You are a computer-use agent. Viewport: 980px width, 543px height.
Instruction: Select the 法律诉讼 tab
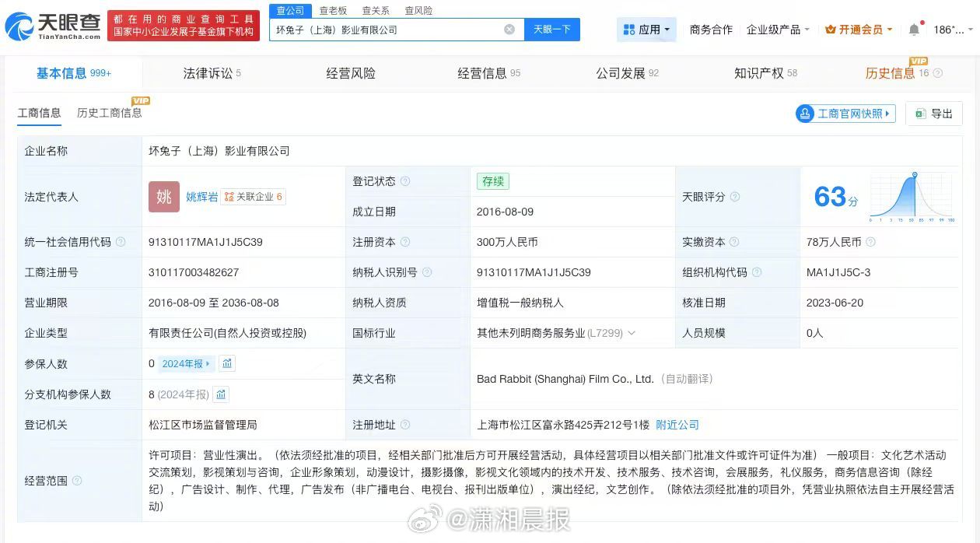click(x=212, y=73)
